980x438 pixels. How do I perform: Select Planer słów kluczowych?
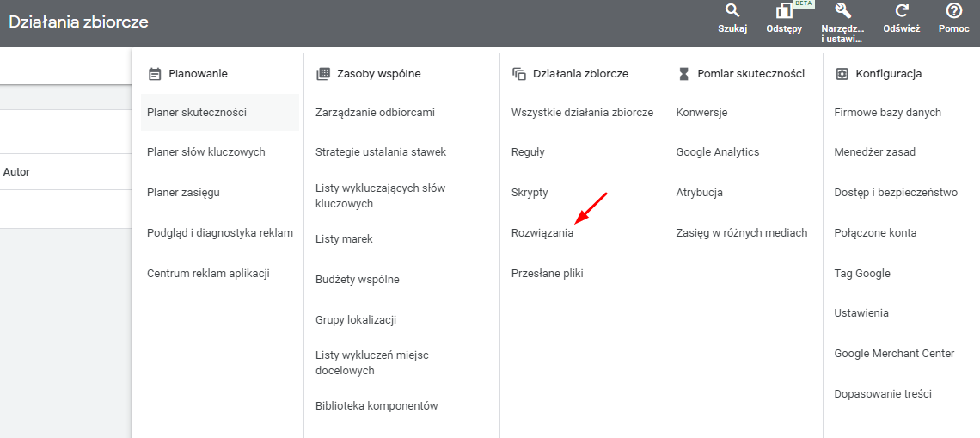[x=206, y=152]
